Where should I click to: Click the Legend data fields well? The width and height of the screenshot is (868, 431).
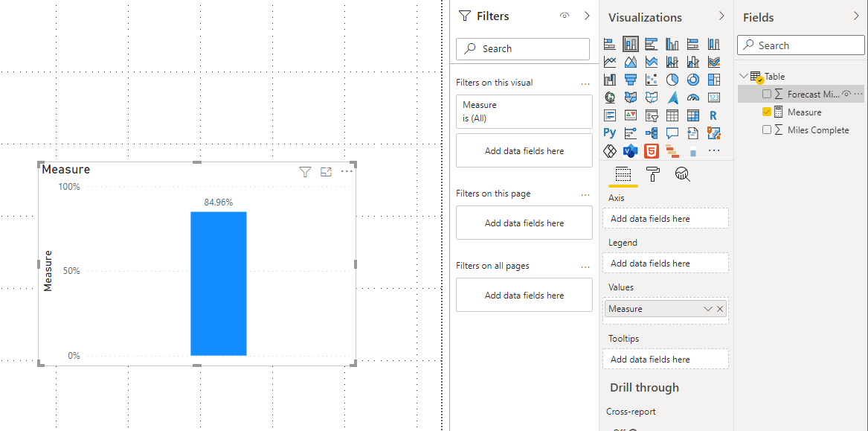666,264
